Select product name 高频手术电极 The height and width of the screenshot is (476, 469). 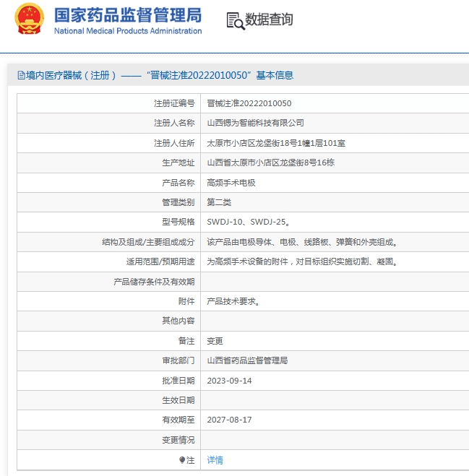point(231,183)
